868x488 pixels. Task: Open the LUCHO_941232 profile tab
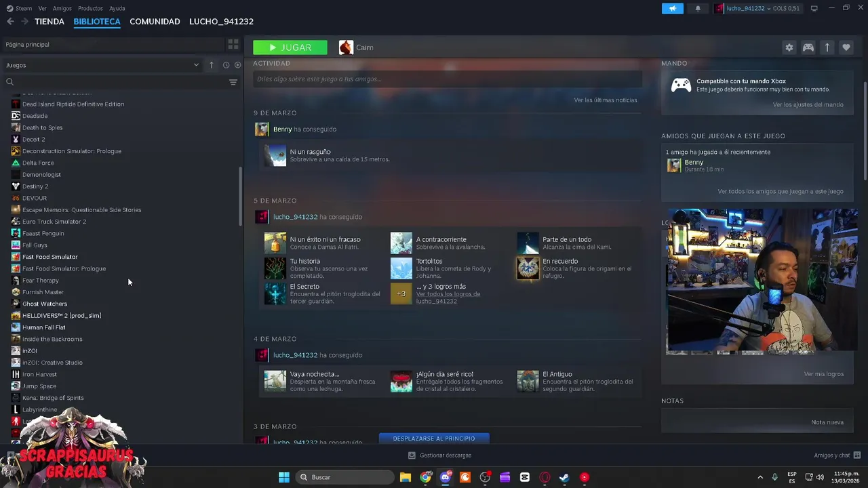tap(221, 22)
